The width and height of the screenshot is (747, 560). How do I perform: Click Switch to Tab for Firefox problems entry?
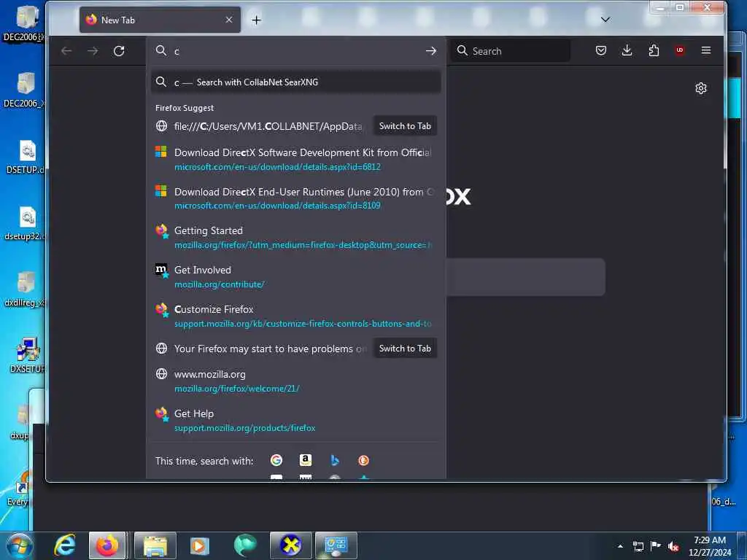405,348
